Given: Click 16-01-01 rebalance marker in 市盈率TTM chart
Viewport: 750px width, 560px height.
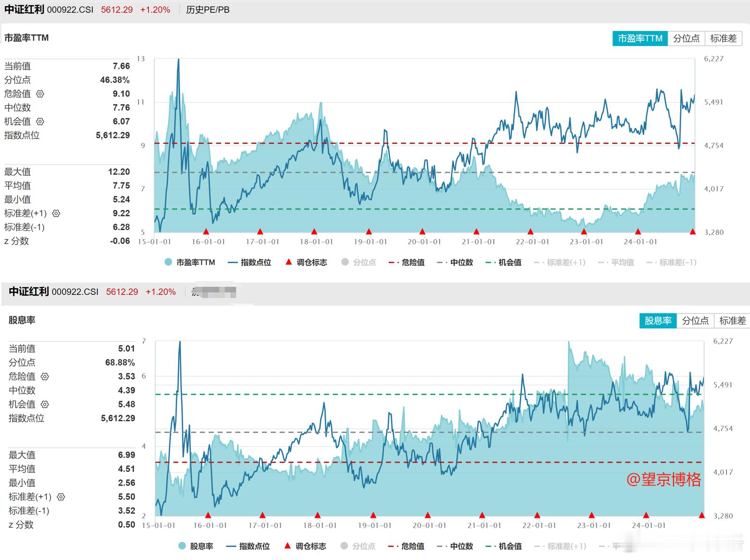Looking at the screenshot, I should (206, 231).
